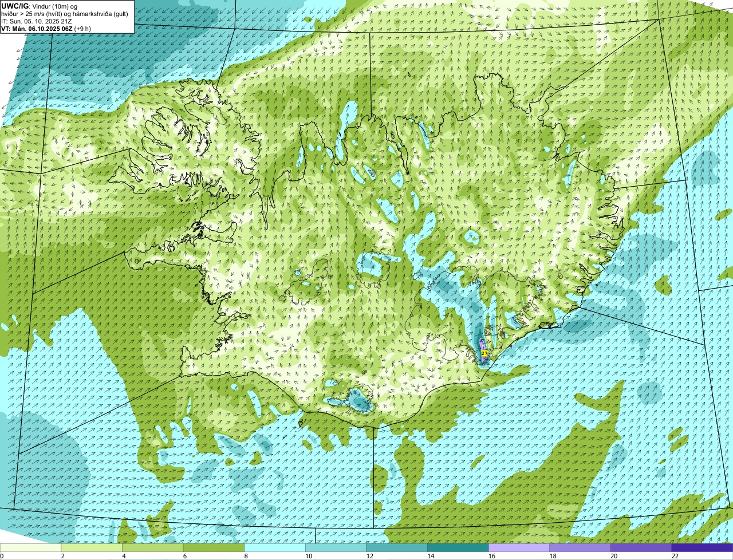Select the purple 18–20 m/s legend swatch
This screenshot has width=733, height=560.
coord(580,547)
